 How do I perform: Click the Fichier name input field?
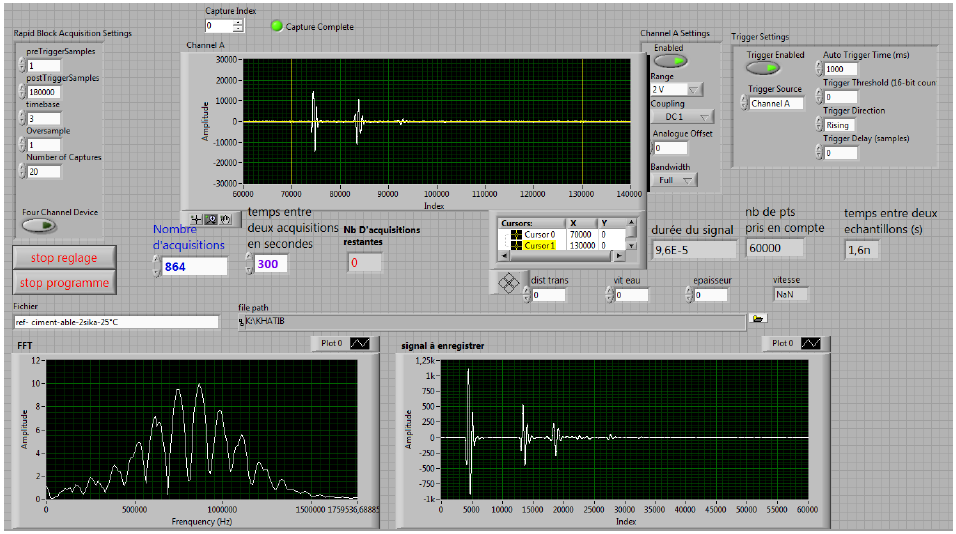point(116,322)
